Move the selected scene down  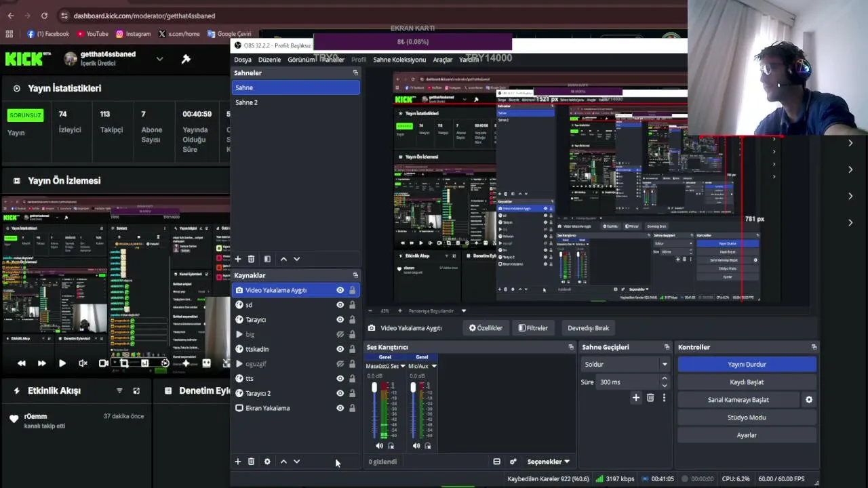coord(296,259)
